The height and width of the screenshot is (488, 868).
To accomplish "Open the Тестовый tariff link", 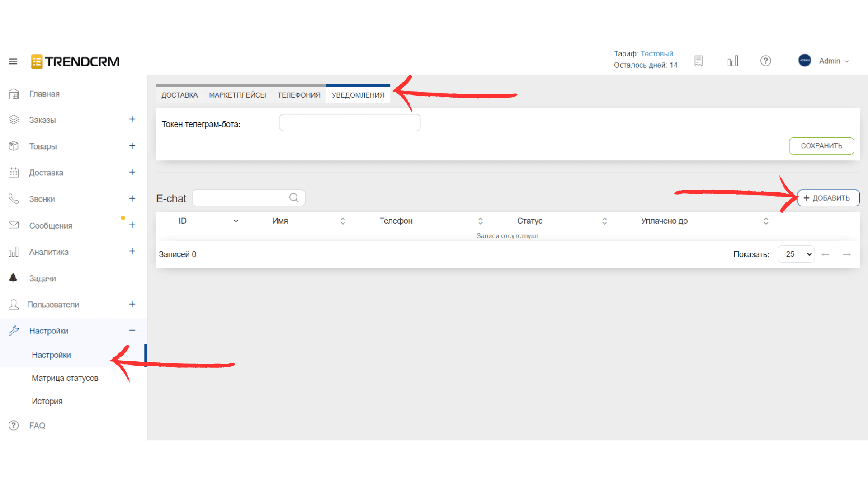I will pyautogui.click(x=656, y=54).
